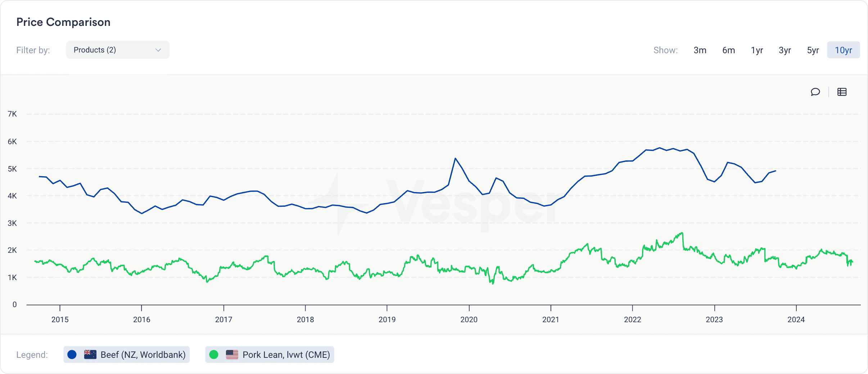Click the New Zealand flag icon in legend

(90, 355)
